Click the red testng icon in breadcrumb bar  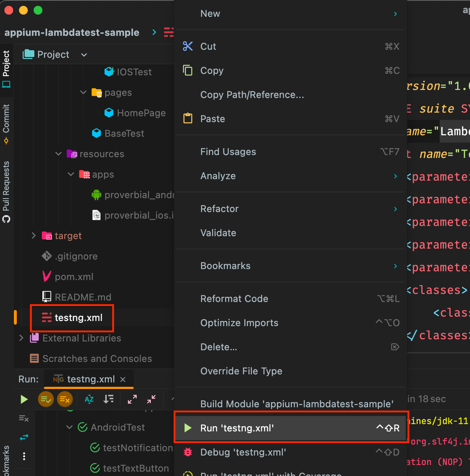pos(168,32)
